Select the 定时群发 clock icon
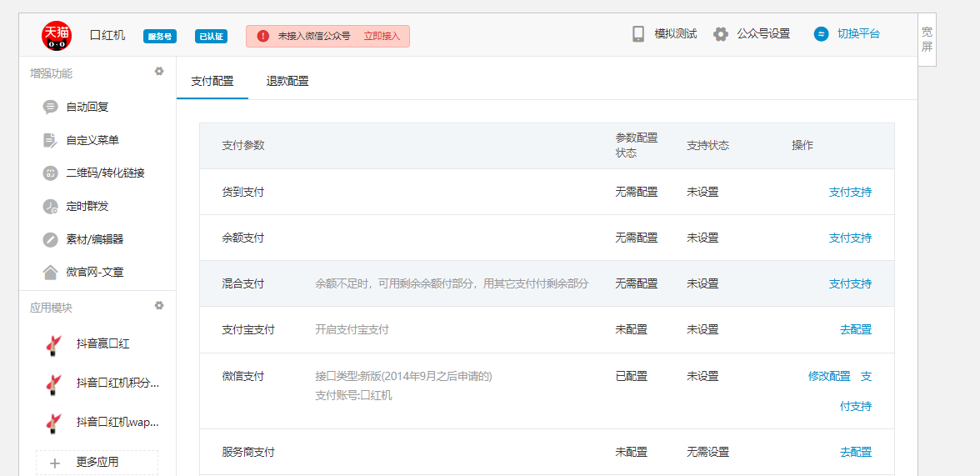 point(51,206)
